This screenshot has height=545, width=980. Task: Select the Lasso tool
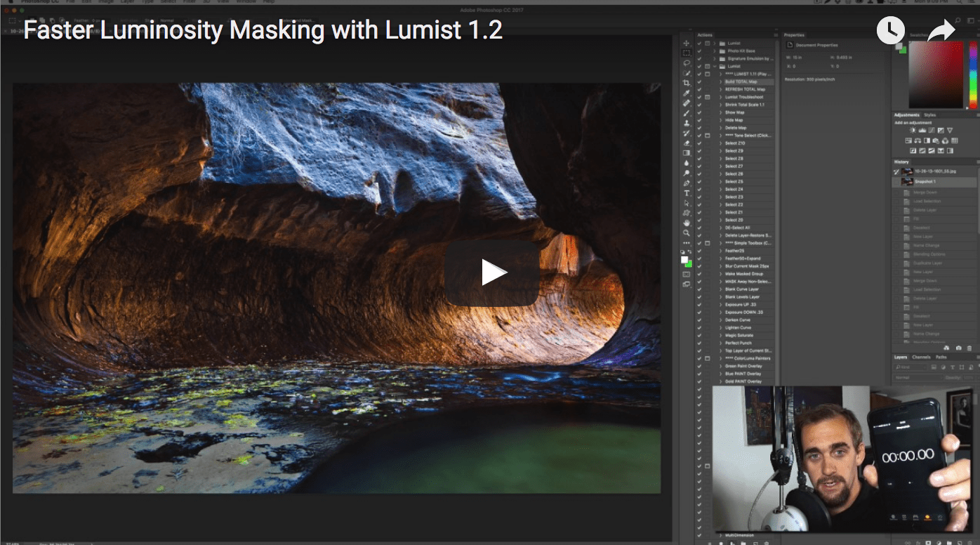pyautogui.click(x=687, y=63)
